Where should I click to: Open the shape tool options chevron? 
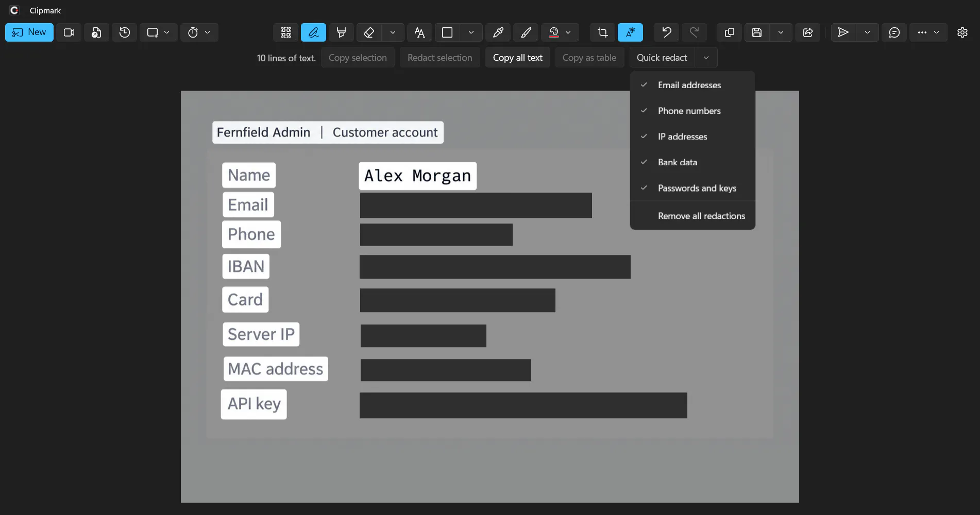471,32
